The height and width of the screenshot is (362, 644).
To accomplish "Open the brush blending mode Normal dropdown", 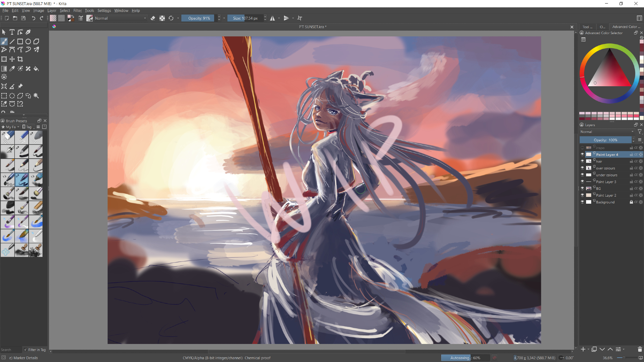I will point(120,18).
